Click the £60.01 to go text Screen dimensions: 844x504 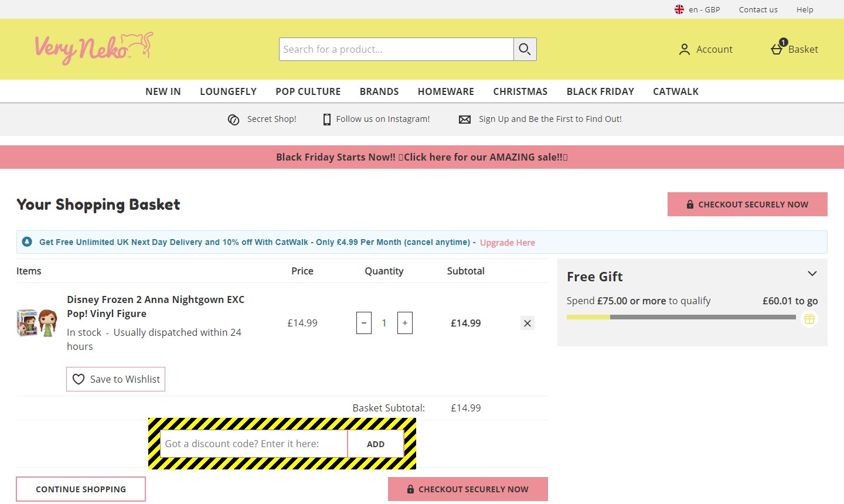point(790,301)
